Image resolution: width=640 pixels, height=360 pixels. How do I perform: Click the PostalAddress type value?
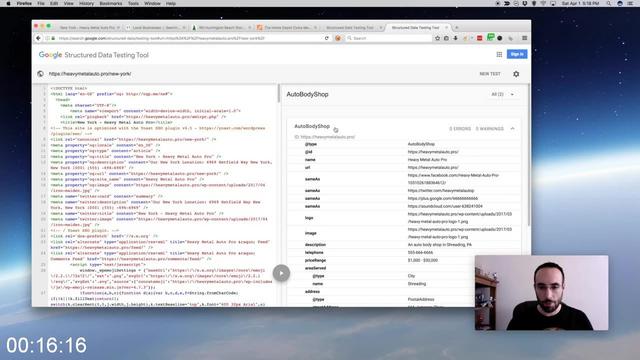coord(421,299)
